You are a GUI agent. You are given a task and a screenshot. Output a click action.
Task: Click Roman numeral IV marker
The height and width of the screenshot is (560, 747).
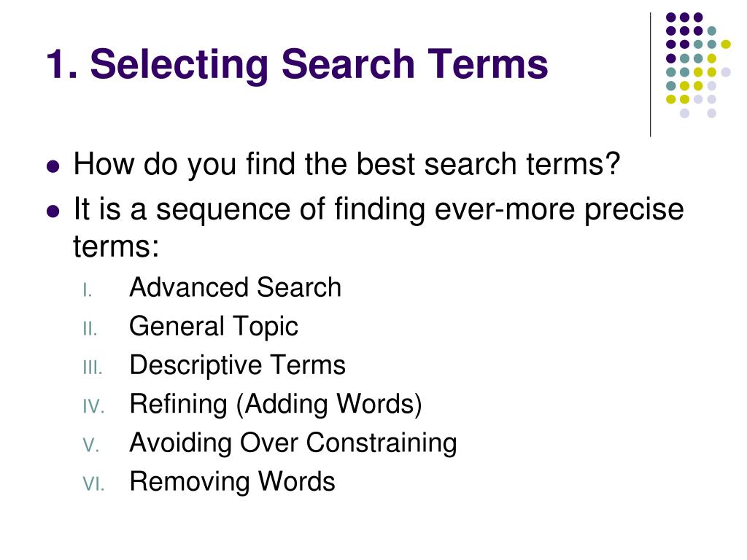pos(93,407)
